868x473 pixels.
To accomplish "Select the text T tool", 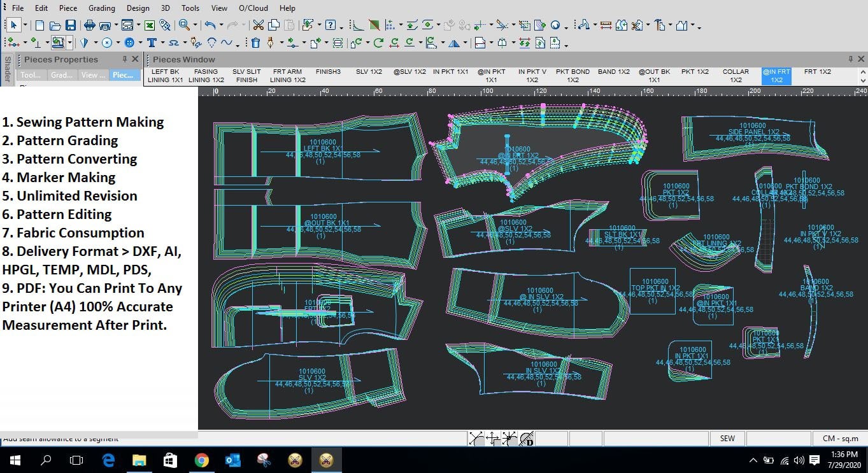I will (x=152, y=43).
